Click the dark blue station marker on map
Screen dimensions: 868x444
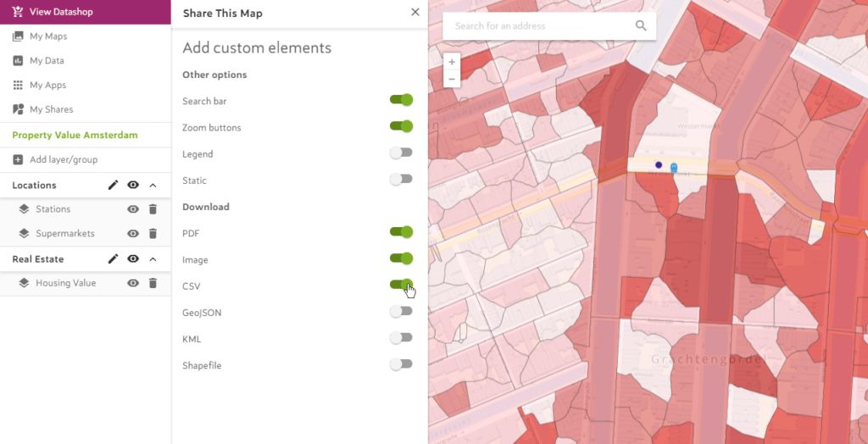point(659,164)
